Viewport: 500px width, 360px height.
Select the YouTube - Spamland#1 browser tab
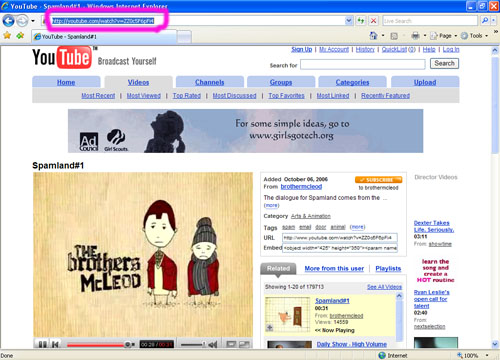[104, 36]
